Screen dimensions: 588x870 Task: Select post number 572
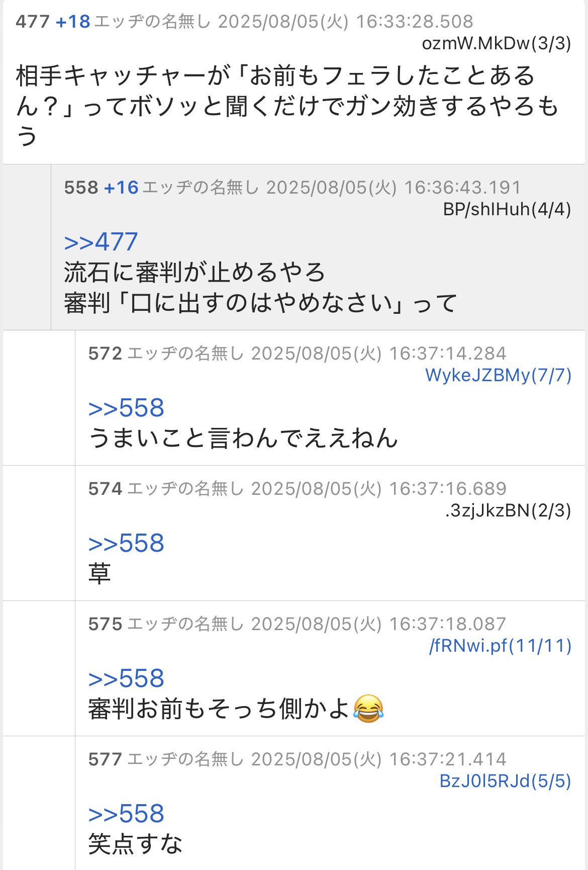[105, 354]
